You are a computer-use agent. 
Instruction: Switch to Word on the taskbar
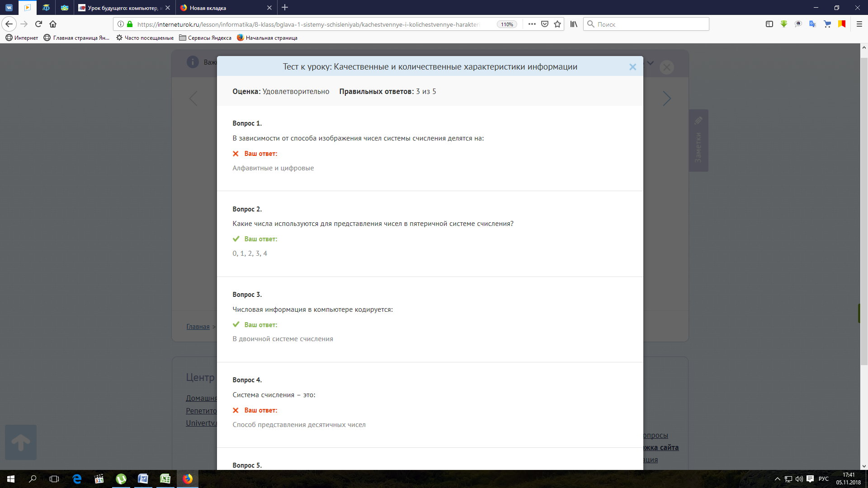143,479
